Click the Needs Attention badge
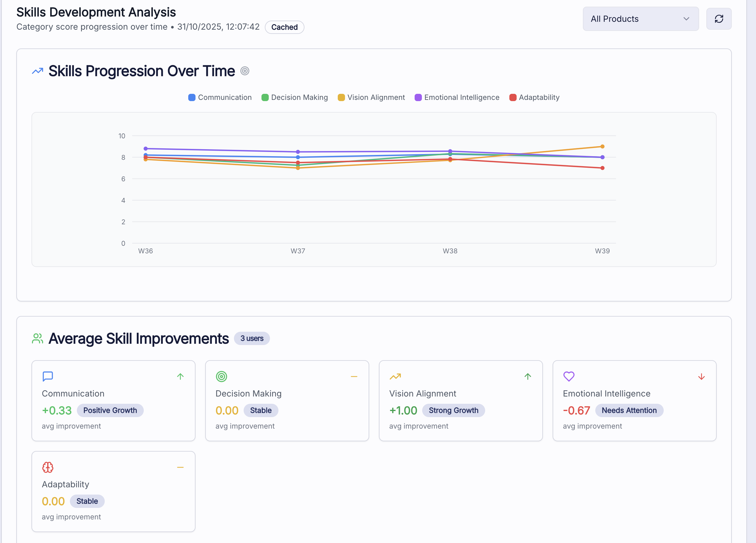 pos(629,410)
